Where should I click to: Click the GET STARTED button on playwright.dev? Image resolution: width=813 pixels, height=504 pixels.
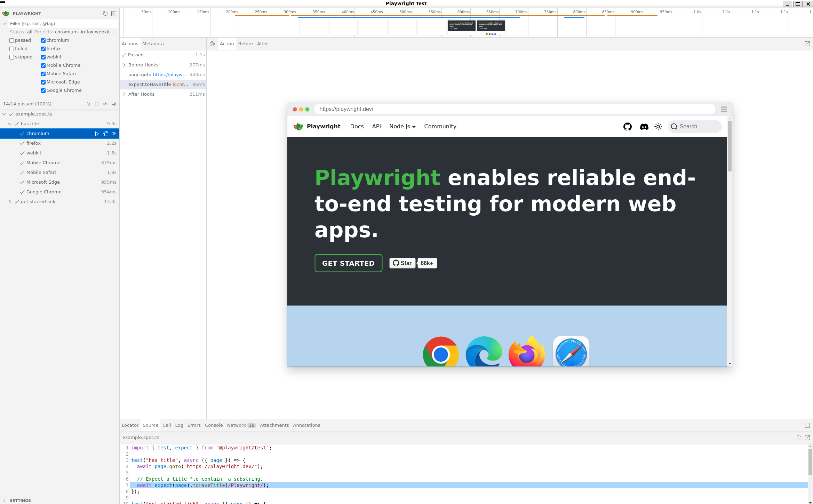pyautogui.click(x=349, y=263)
